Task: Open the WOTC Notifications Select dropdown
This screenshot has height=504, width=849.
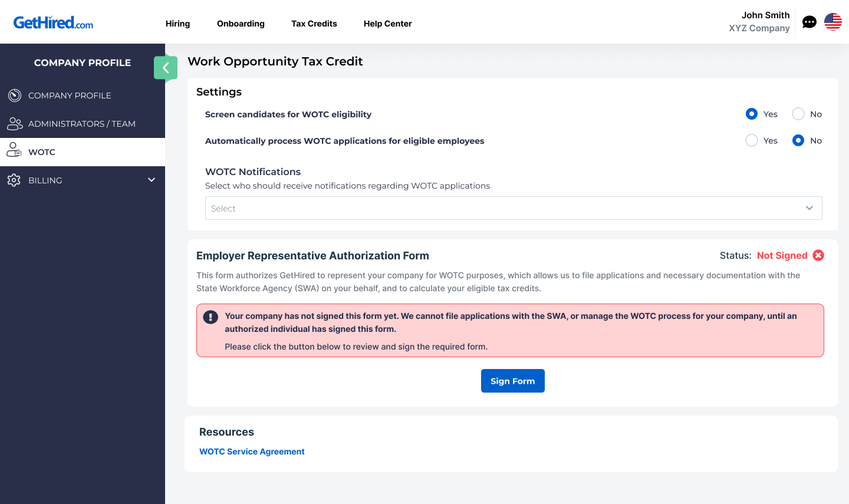Action: coord(513,208)
